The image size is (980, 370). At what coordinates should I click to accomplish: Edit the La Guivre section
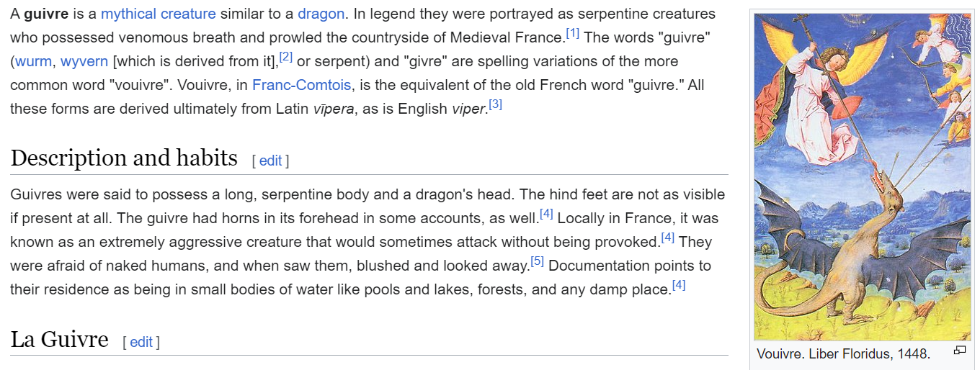pos(141,342)
